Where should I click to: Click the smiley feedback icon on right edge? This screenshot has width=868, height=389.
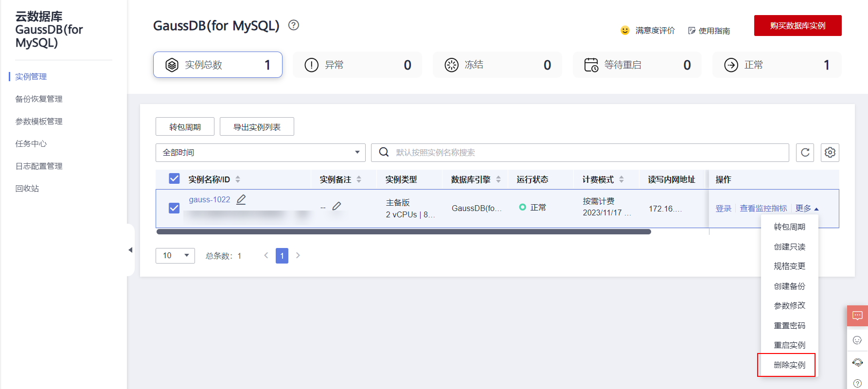pyautogui.click(x=857, y=340)
